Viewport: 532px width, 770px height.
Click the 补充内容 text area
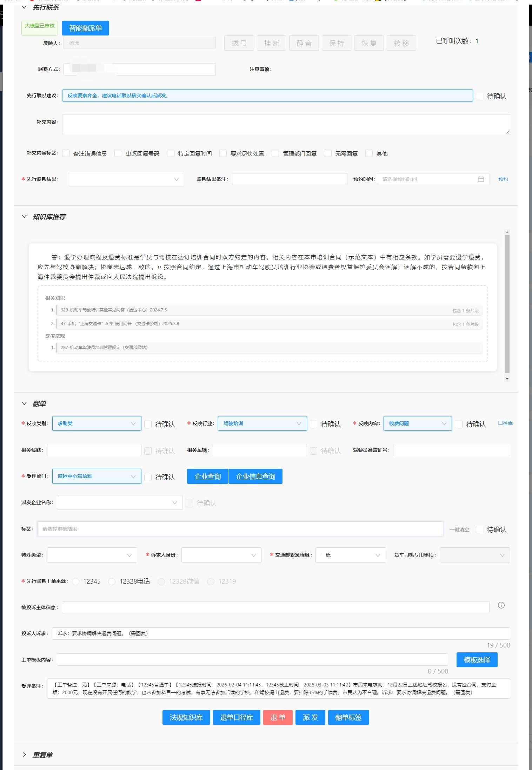click(x=286, y=124)
